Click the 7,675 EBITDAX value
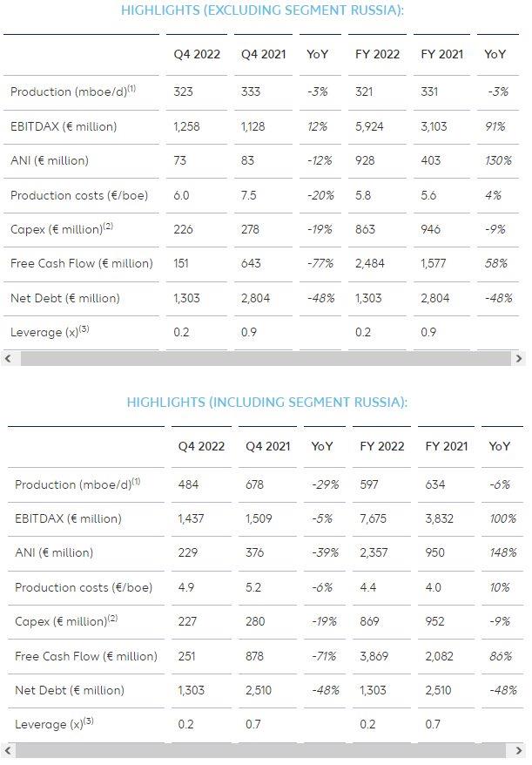Screen dimensions: 532x765 click(373, 518)
